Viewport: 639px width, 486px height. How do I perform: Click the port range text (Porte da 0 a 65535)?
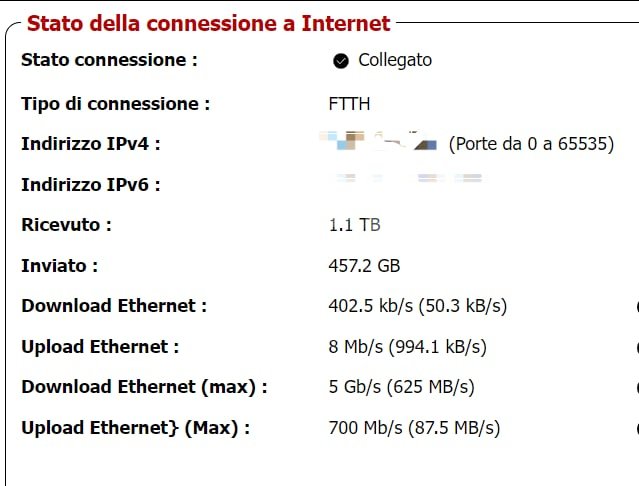tap(531, 144)
